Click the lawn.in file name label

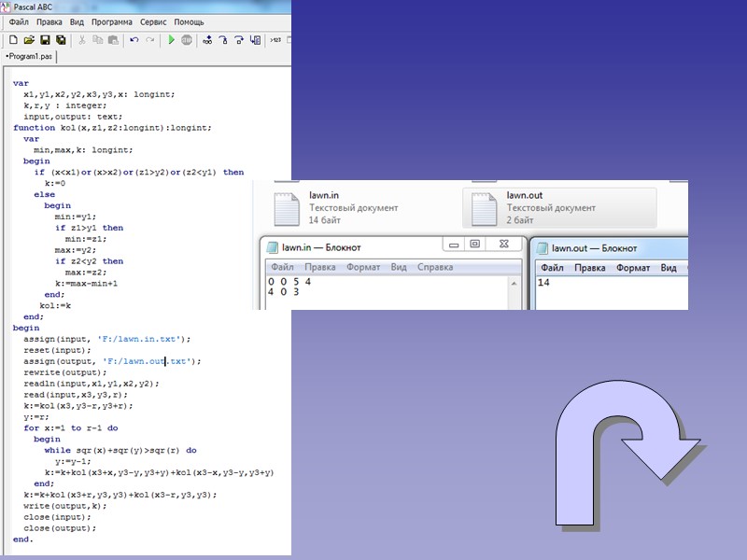pyautogui.click(x=324, y=195)
